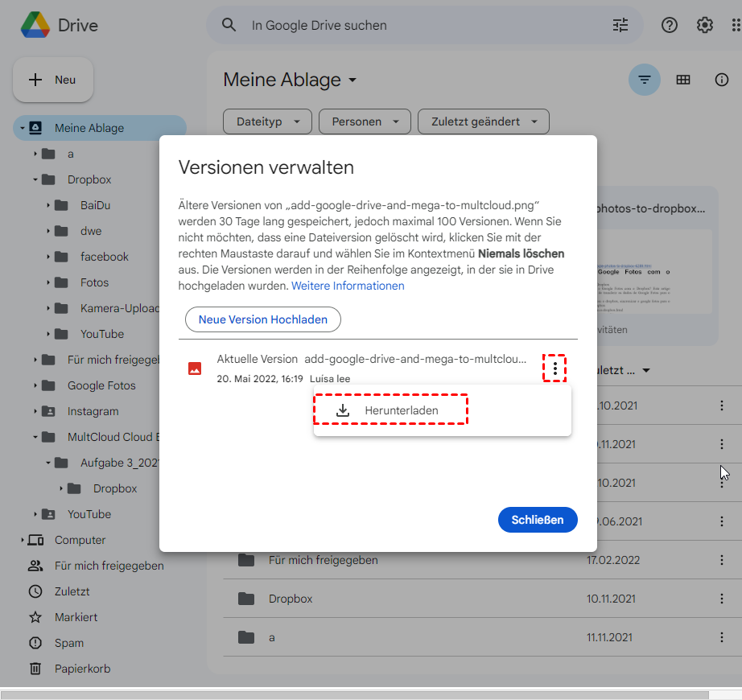Image resolution: width=742 pixels, height=700 pixels.
Task: Collapse the Dropbox tree folder
Action: pos(35,179)
